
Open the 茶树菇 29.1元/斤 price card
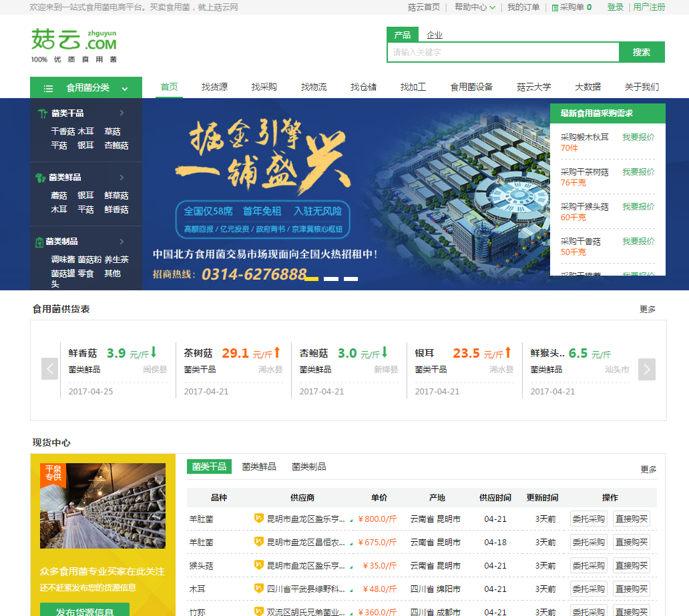(x=233, y=370)
